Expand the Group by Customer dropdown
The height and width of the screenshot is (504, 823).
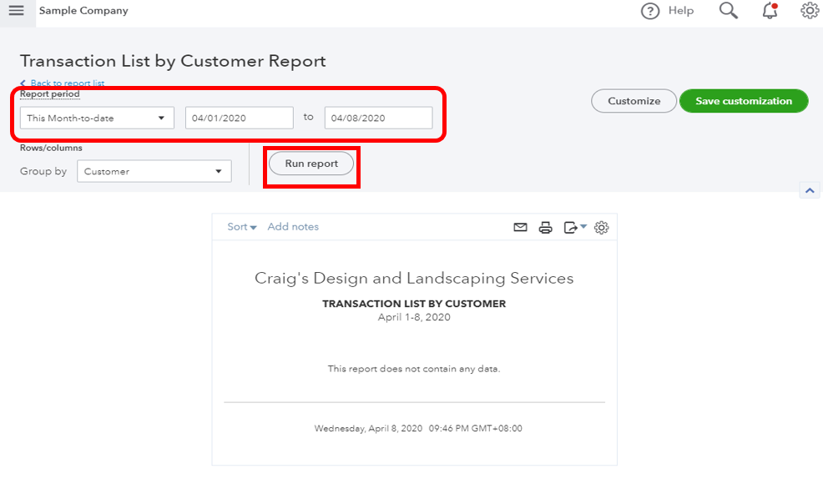[x=154, y=171]
